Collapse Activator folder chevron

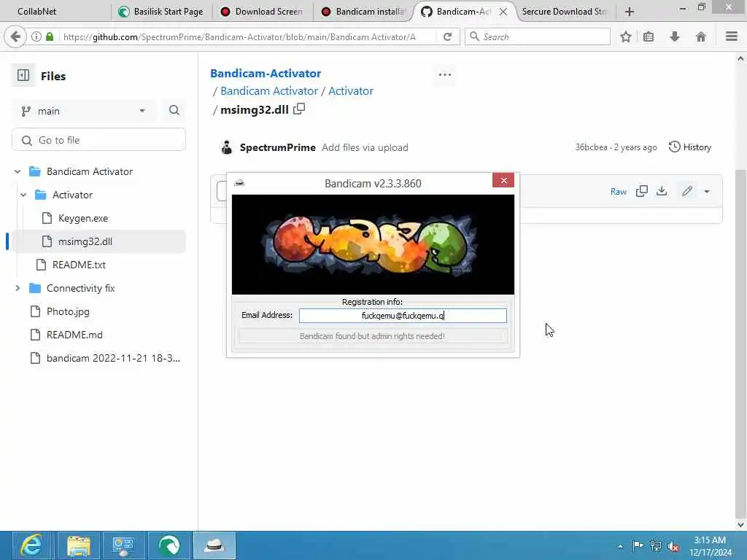[23, 195]
